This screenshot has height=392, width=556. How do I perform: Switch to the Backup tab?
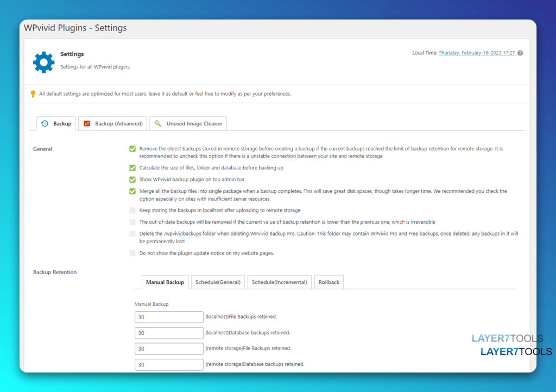pos(56,123)
